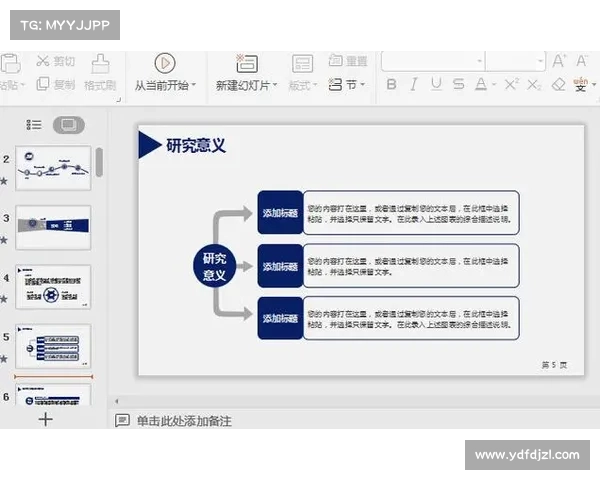Expand the 新建幻灯片 dropdown arrow
600x480 pixels.
click(275, 85)
